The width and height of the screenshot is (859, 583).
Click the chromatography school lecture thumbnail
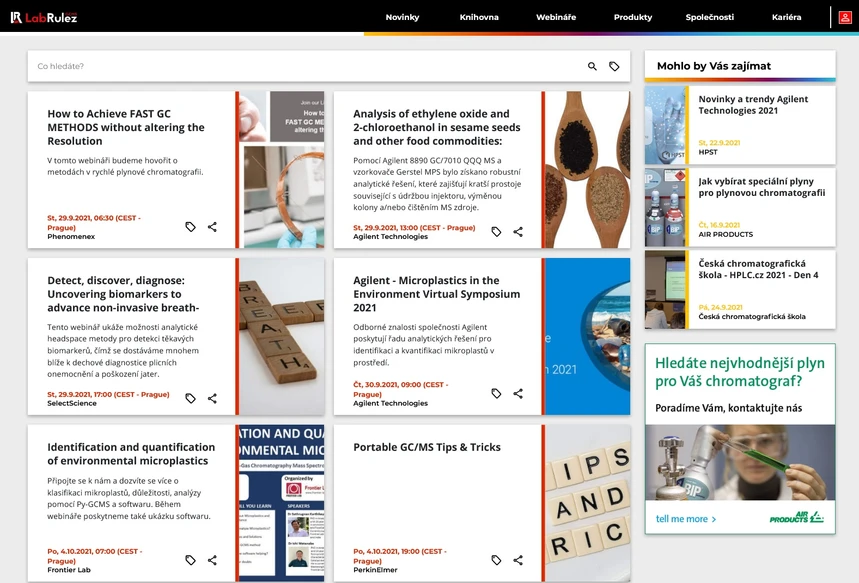click(x=665, y=290)
